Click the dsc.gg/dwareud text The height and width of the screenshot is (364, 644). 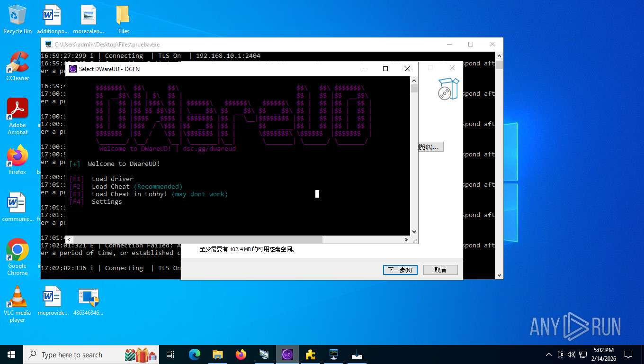pos(209,148)
